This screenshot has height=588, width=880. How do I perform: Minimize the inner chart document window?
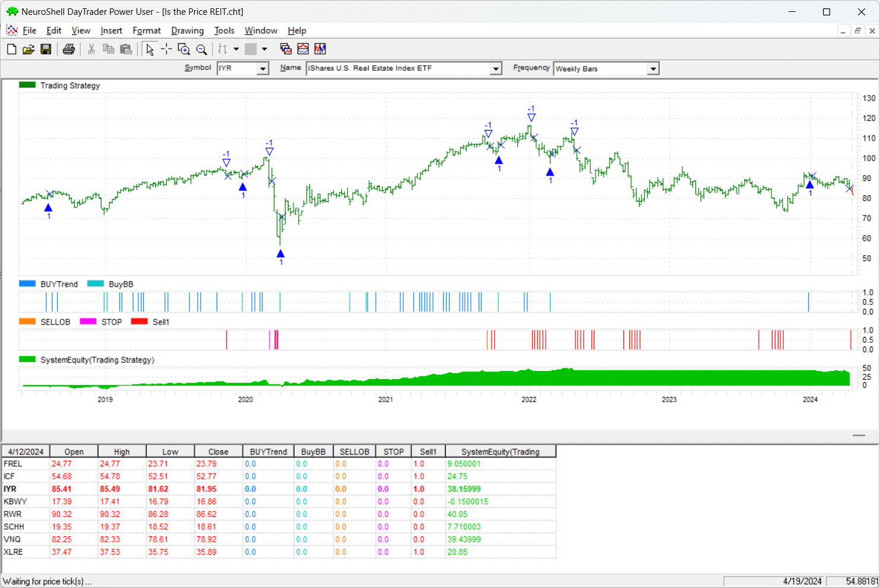(x=843, y=31)
